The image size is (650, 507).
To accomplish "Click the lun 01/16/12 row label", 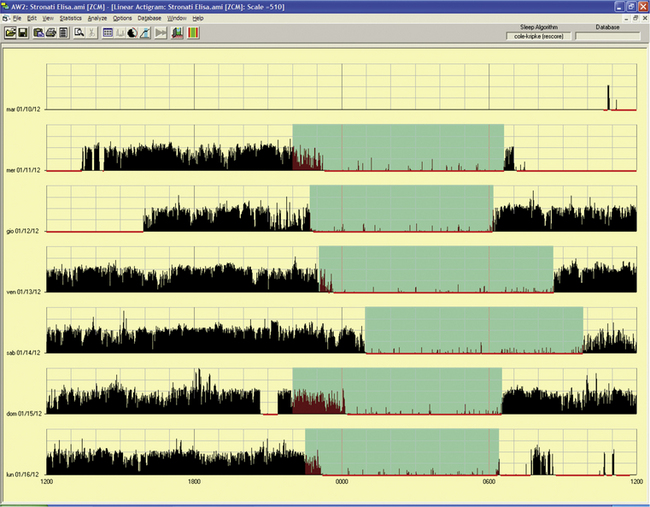I will (23, 475).
